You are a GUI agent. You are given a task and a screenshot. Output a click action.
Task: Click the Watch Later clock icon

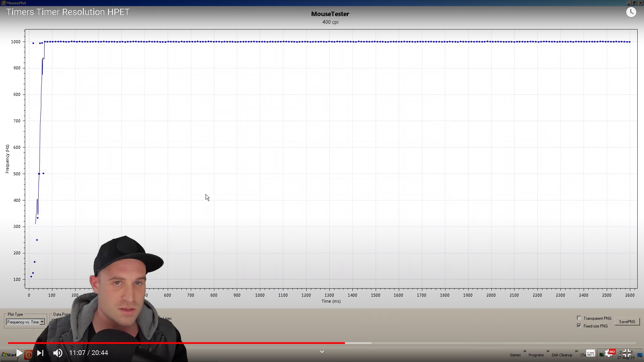[631, 12]
